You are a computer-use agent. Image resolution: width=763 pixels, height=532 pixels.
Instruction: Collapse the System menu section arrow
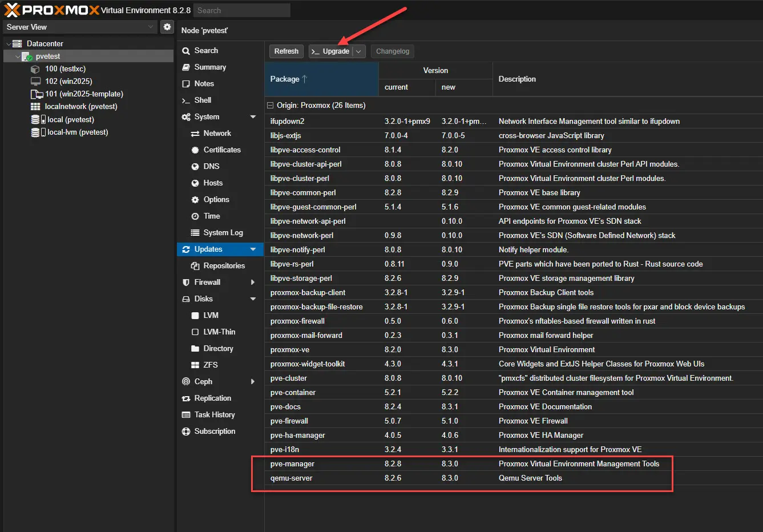pyautogui.click(x=253, y=117)
